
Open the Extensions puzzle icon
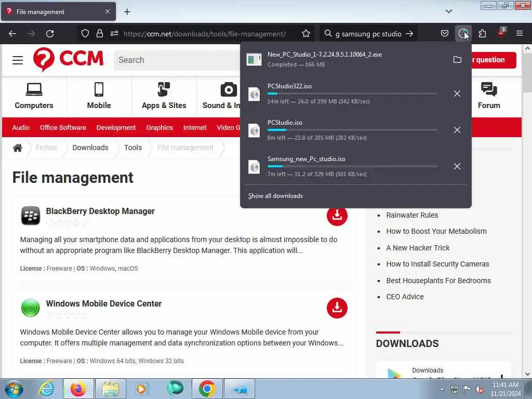pos(482,34)
